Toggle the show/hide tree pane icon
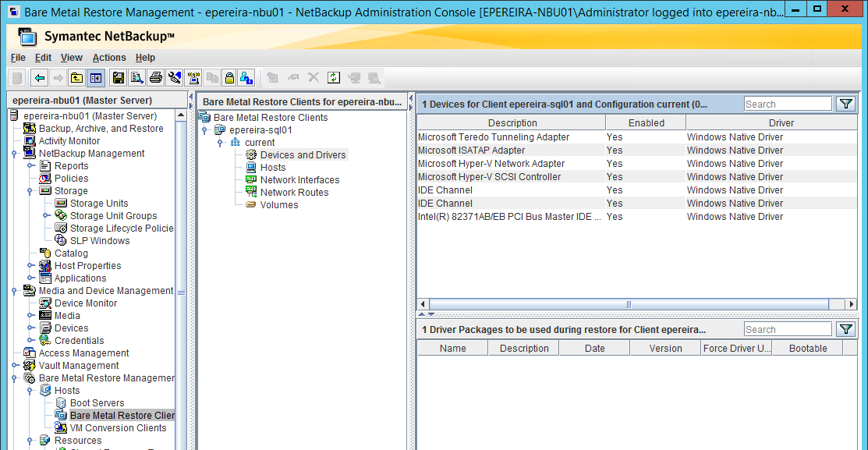 (x=96, y=78)
